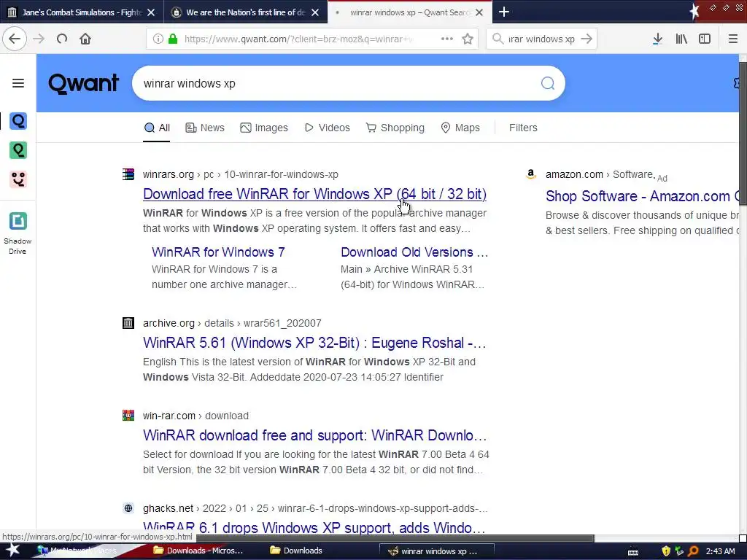
Task: Switch to Maps results
Action: coord(460,128)
